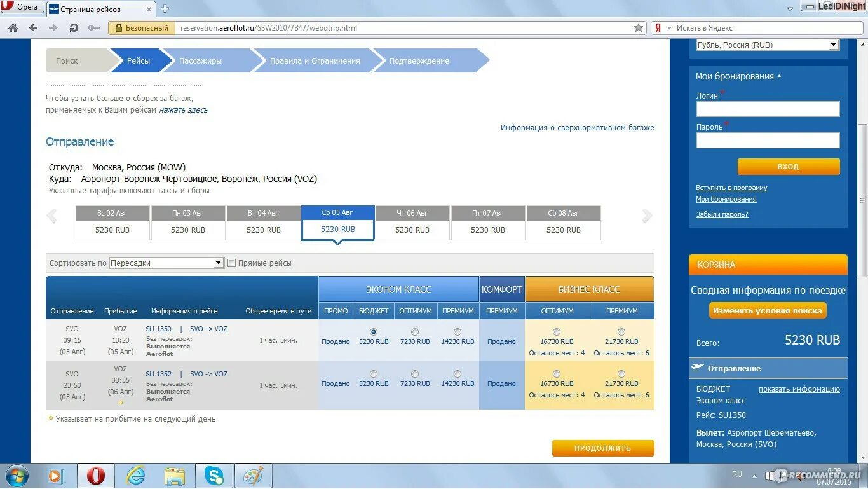Open flight SU 1352 details link
The image size is (868, 489).
[x=159, y=375]
